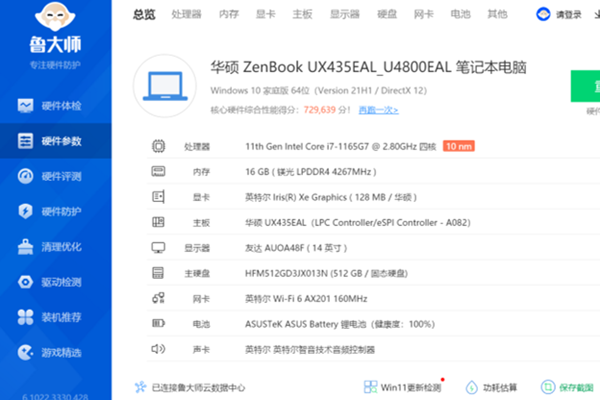Click the 鲁大师 mascot logo
The width and height of the screenshot is (600, 400).
point(55,16)
